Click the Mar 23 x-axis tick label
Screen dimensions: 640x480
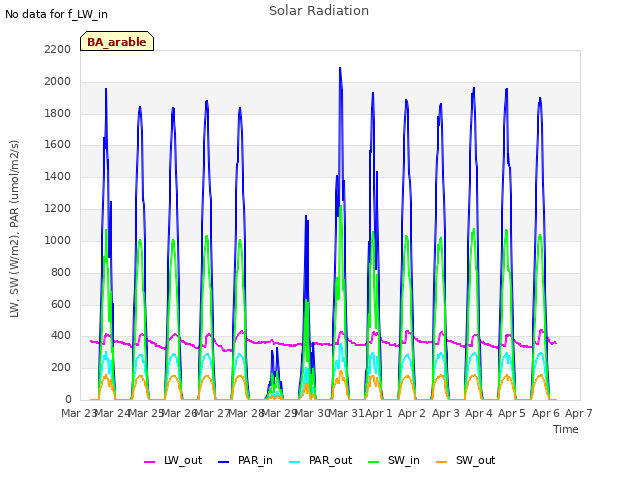79,413
